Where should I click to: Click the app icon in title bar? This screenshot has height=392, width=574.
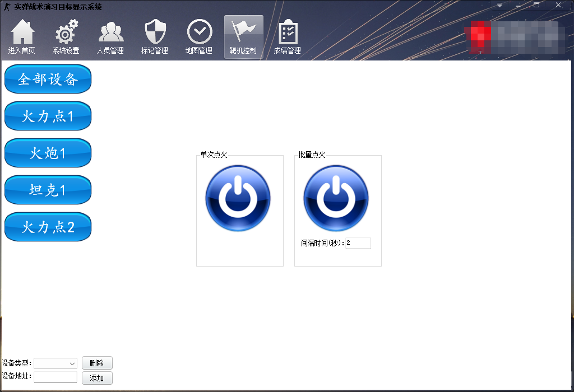coord(7,7)
